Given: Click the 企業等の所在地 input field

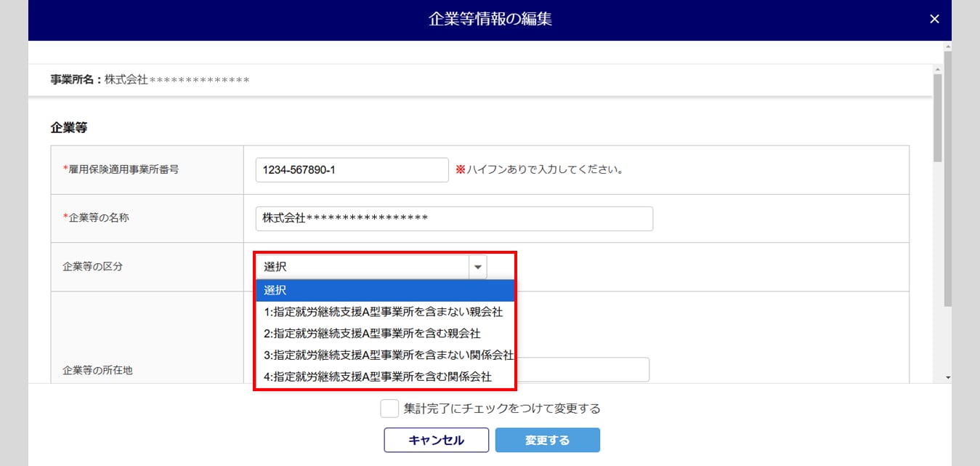Looking at the screenshot, I should click(582, 369).
